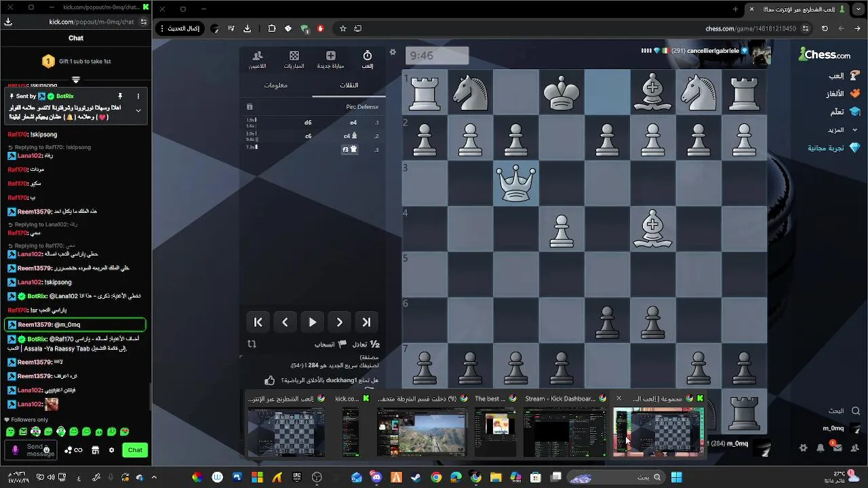Expand the gift leaderboard arrow under banner
868x488 pixels.
tap(76, 79)
